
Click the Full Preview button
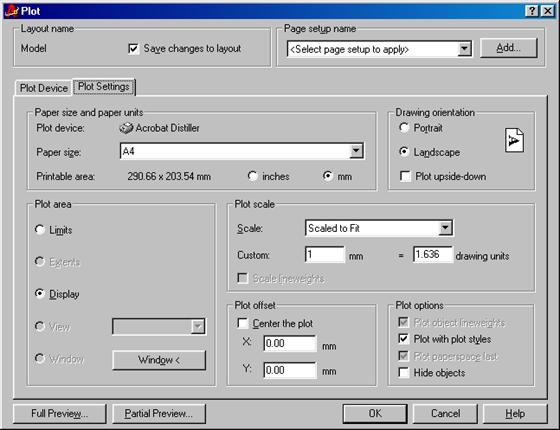tap(60, 414)
